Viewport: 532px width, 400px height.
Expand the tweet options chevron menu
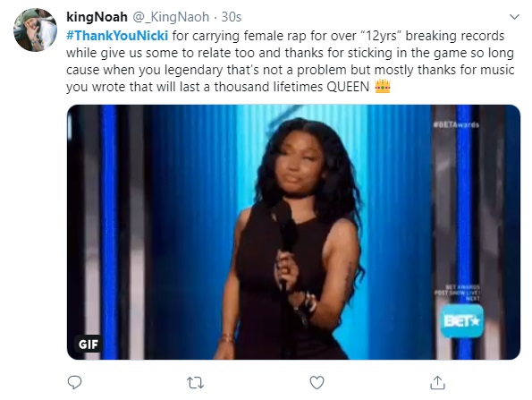pos(514,17)
